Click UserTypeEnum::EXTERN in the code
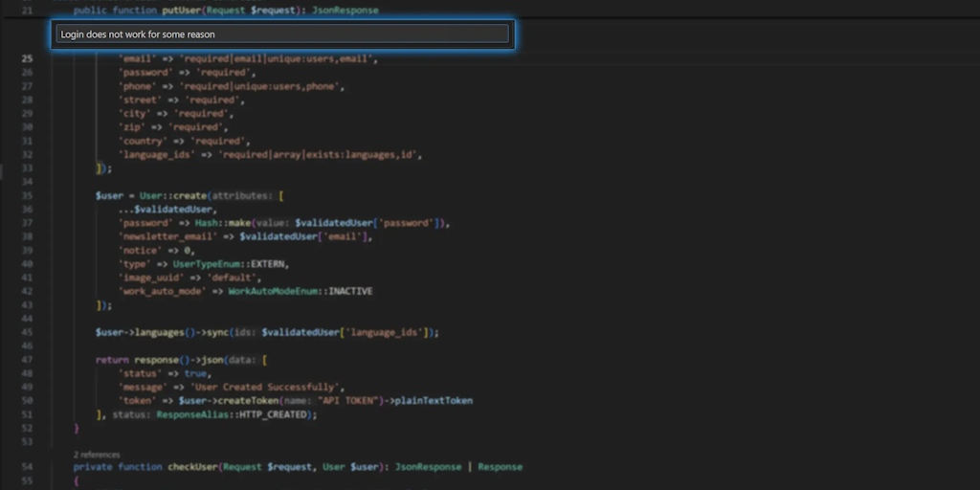The image size is (980, 490). (228, 263)
